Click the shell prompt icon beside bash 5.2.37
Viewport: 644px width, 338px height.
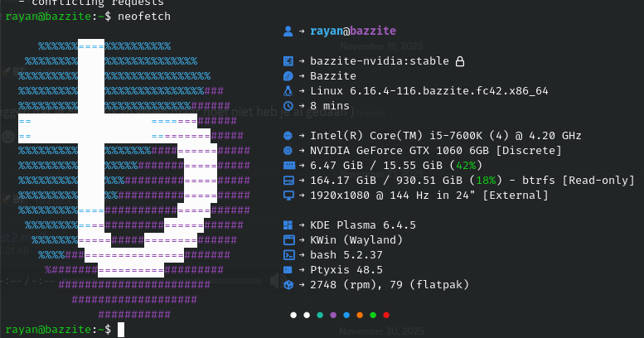(x=289, y=255)
